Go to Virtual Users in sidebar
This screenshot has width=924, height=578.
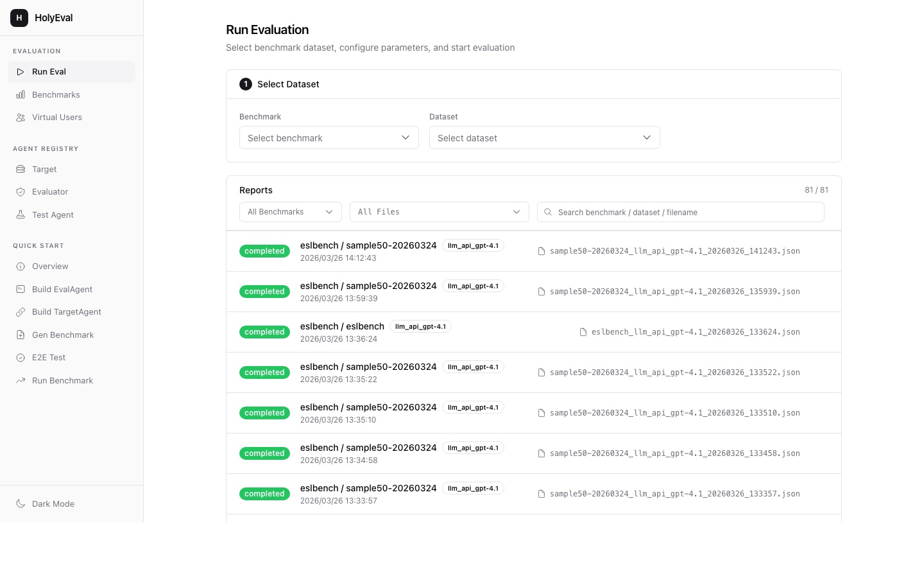pos(72,118)
